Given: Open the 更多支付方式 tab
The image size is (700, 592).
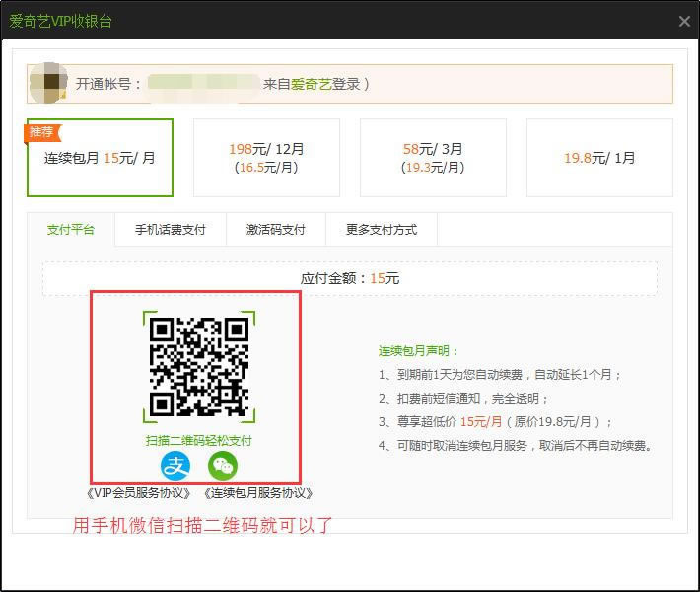Looking at the screenshot, I should tap(382, 230).
